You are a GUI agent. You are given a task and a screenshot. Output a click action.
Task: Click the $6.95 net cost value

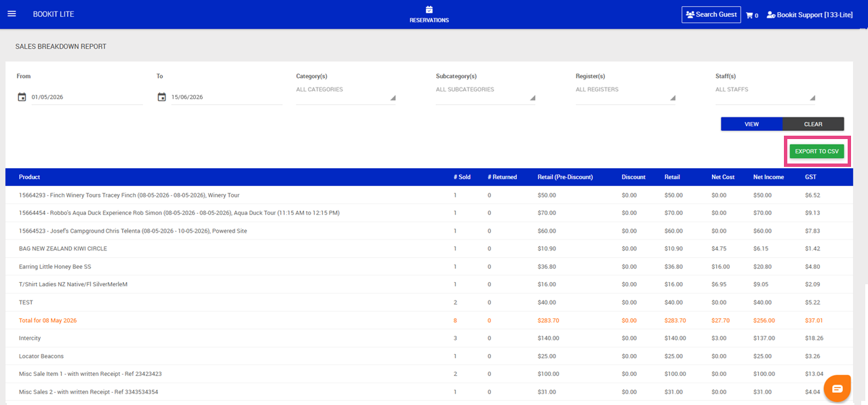coord(719,284)
